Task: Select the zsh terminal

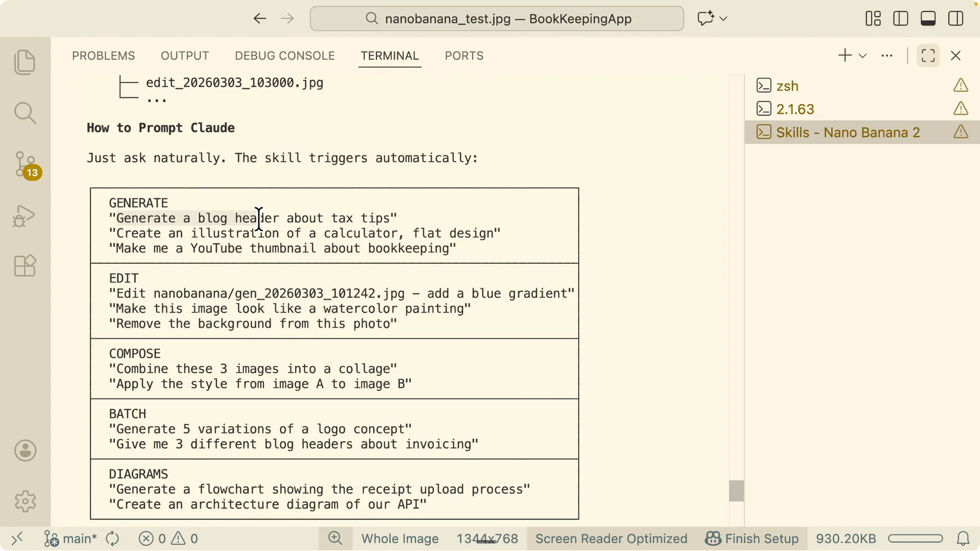Action: [x=862, y=86]
